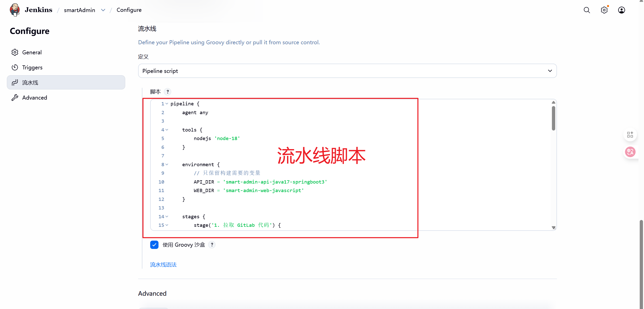Go to the Triggers section in sidebar

coord(32,67)
